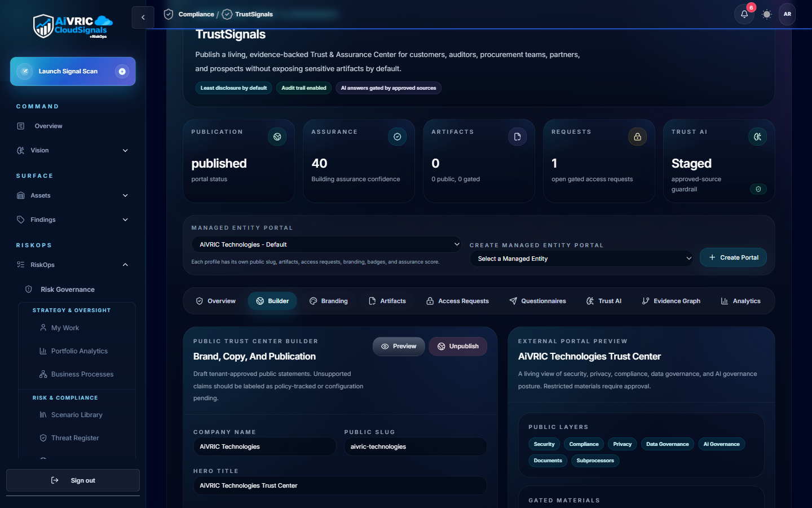Open the Evidence Graph tab

click(671, 301)
